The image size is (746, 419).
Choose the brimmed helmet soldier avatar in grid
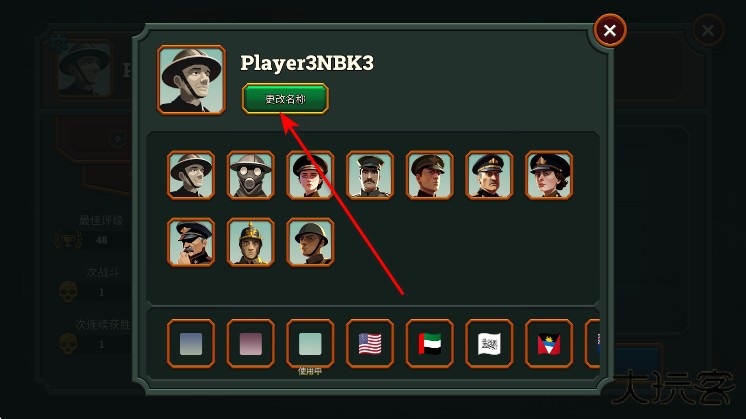click(191, 175)
